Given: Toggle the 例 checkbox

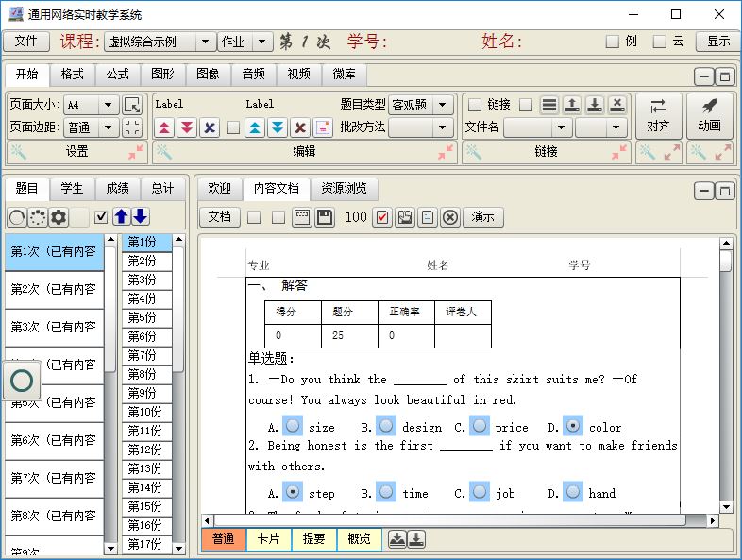Looking at the screenshot, I should point(613,42).
